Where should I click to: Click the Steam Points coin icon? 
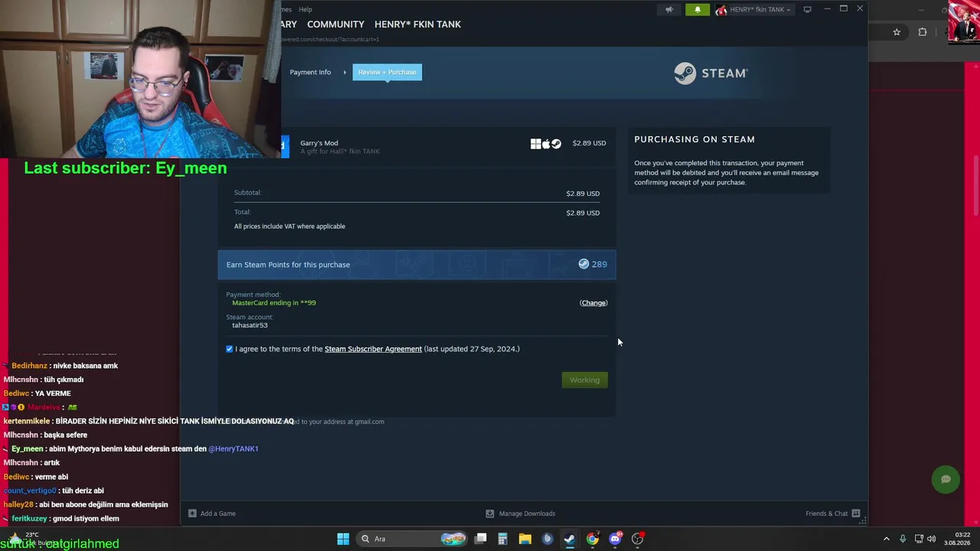(583, 264)
